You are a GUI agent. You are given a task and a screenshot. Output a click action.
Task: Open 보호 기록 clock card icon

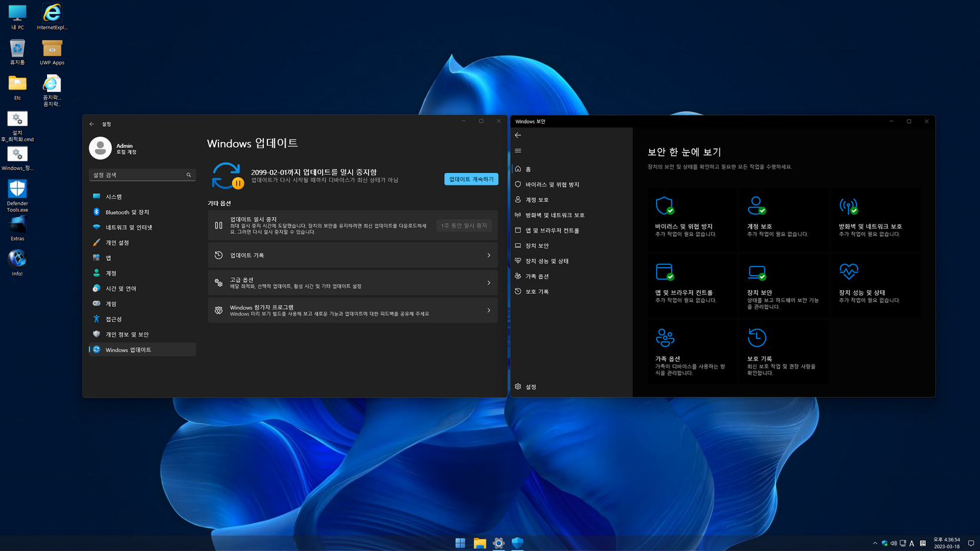(x=757, y=338)
